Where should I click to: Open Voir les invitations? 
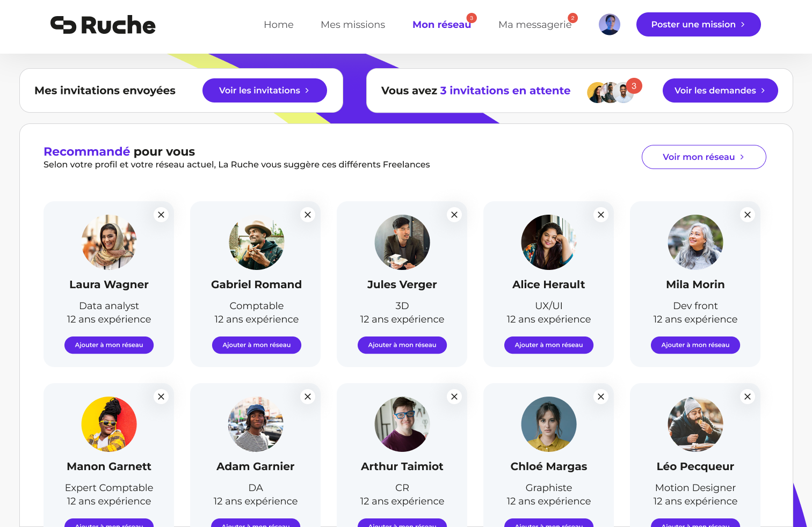264,91
